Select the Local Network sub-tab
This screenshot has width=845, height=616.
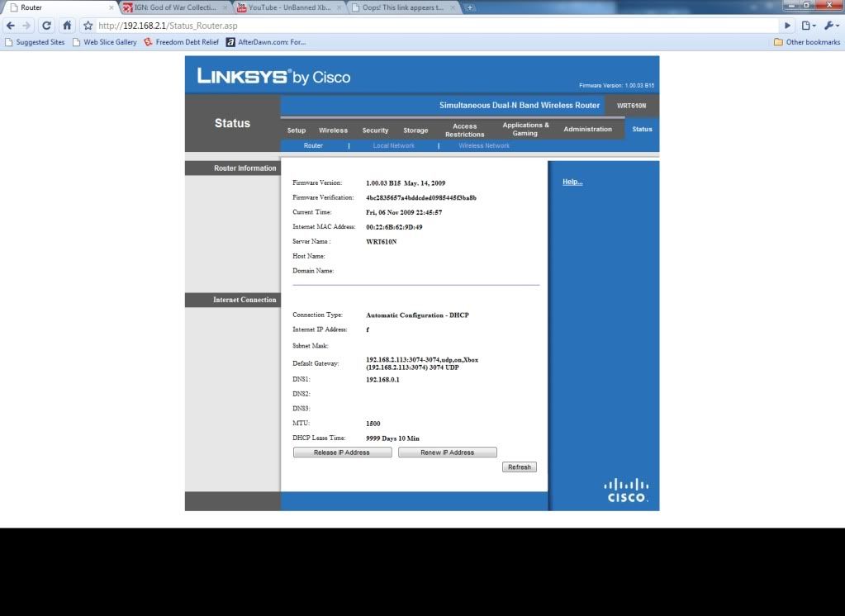pos(393,145)
